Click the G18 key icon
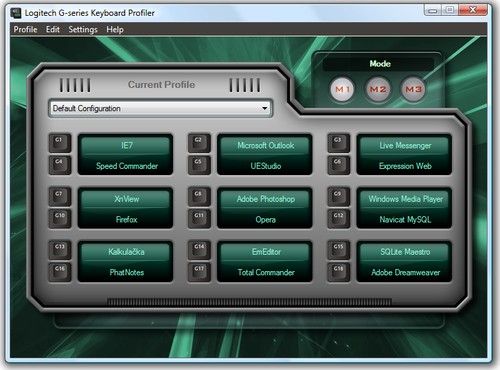The image size is (500, 370). click(x=339, y=272)
